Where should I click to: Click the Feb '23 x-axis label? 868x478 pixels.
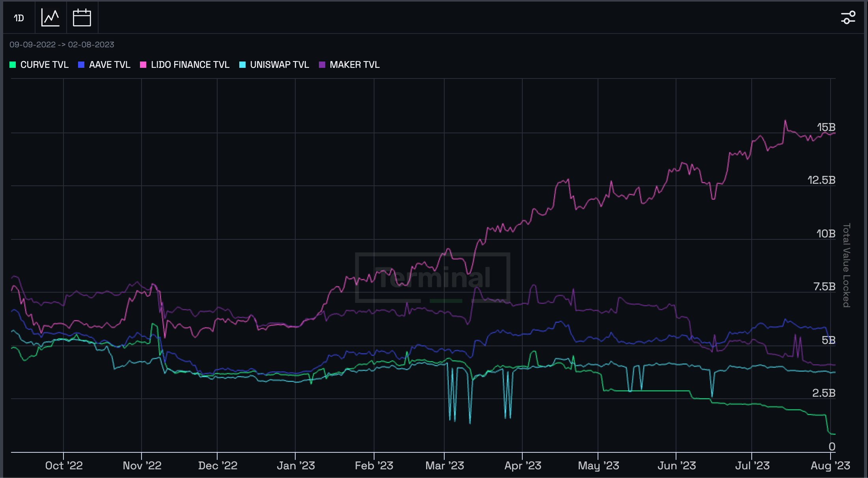tap(374, 466)
